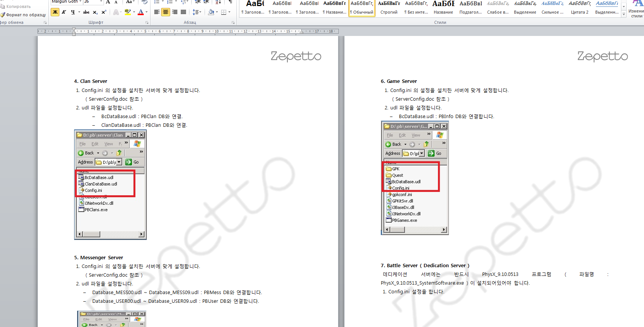Viewport: 644px width, 327px height.
Task: Apply the Подзаголовок style
Action: pos(470,8)
